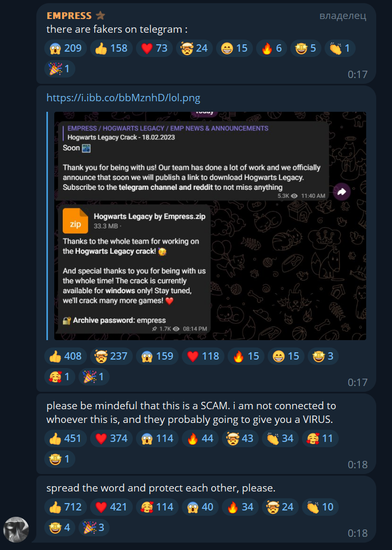Click thumbs up reaction with 712 count
The image size is (392, 550).
tap(65, 507)
